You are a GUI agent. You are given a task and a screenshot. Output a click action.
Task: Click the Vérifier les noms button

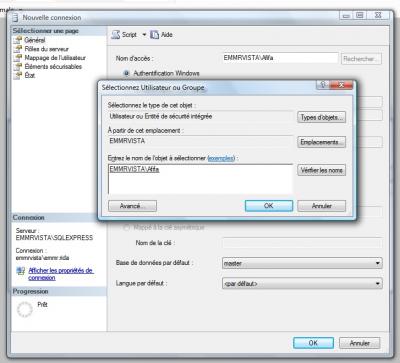321,170
